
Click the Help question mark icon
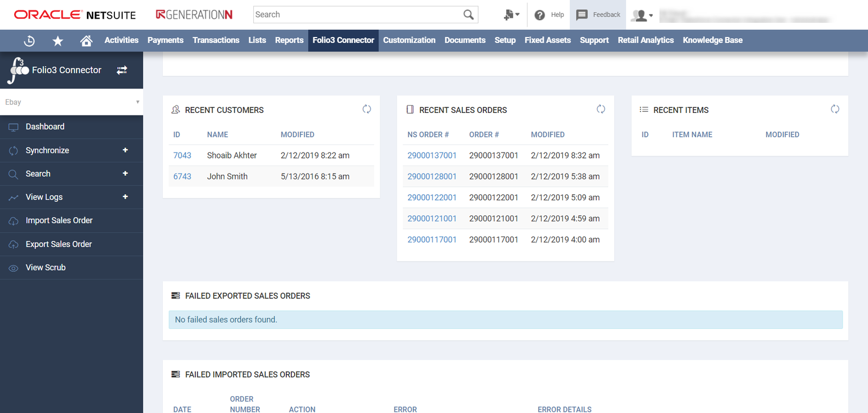(x=540, y=15)
